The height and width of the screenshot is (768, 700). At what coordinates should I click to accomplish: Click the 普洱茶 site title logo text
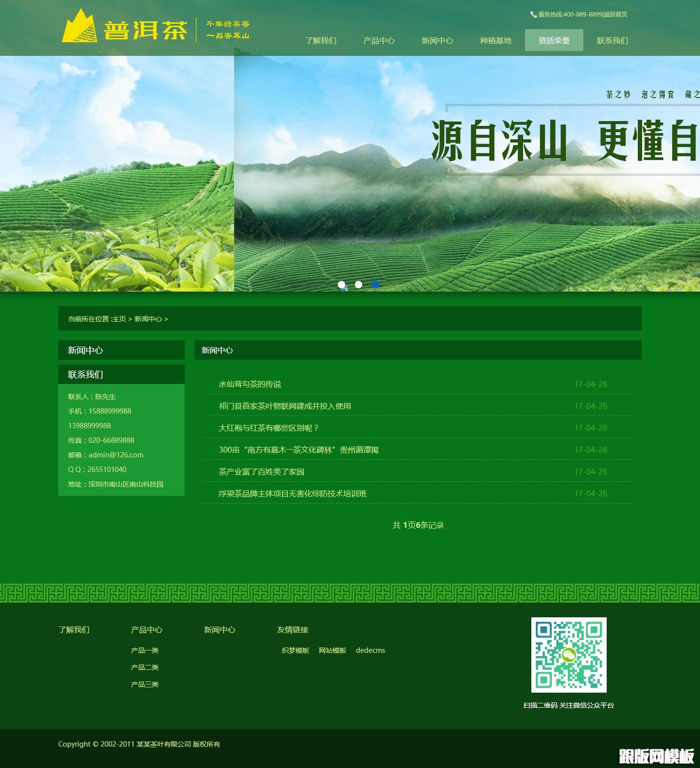pos(145,31)
